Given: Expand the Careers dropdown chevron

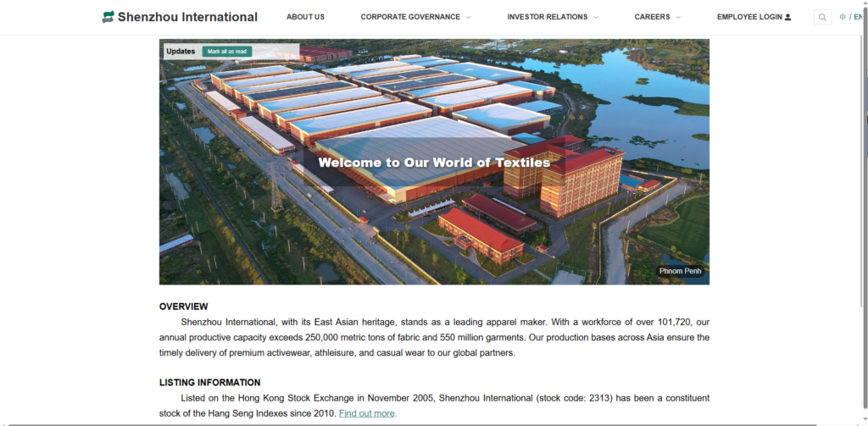Looking at the screenshot, I should (678, 17).
